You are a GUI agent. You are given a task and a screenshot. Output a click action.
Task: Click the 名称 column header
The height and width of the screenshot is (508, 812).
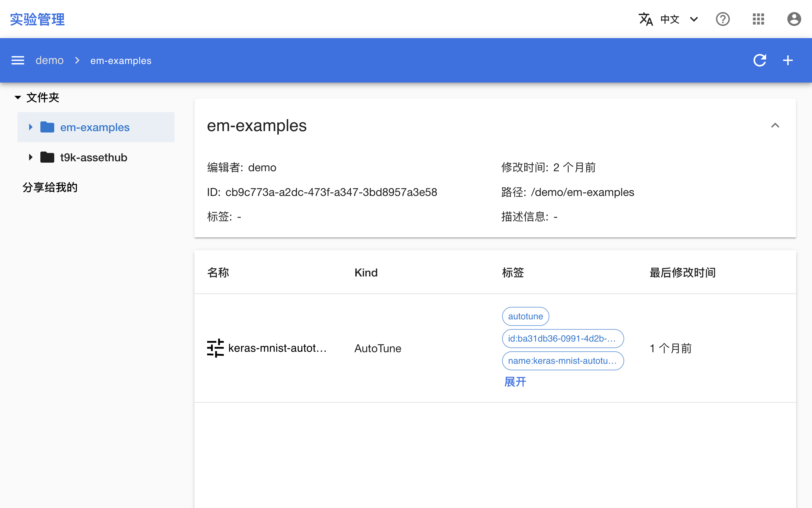(x=218, y=272)
